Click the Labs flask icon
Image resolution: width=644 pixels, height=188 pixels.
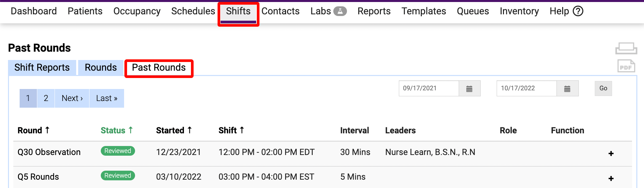tap(340, 11)
